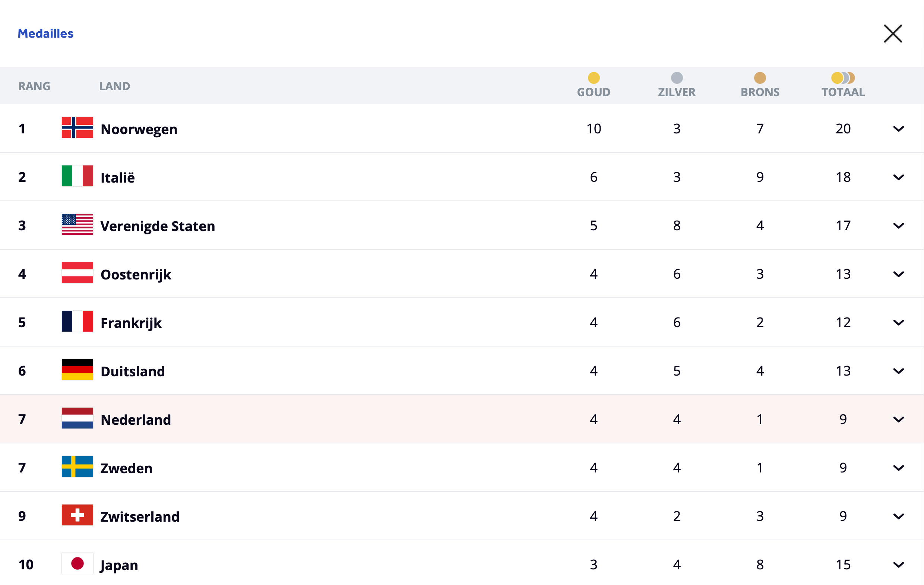This screenshot has height=585, width=924.
Task: Show details for Zweden row
Action: pos(898,468)
